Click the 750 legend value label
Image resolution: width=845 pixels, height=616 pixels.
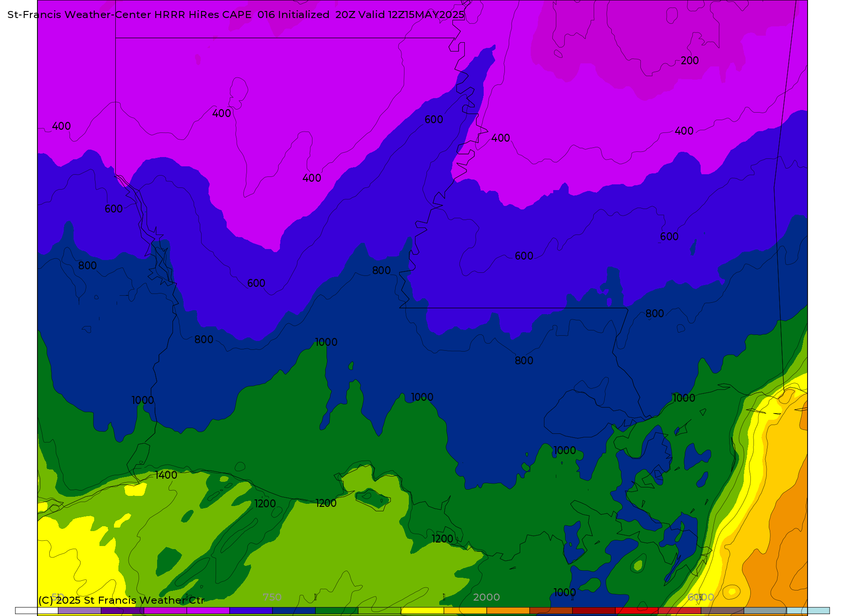pos(272,597)
